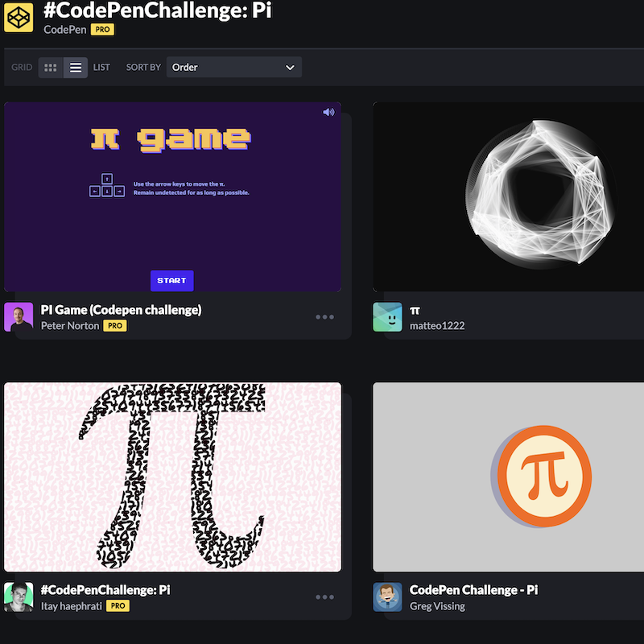This screenshot has width=644, height=644.
Task: Click the arrow keys icon in PI Game
Action: (107, 185)
